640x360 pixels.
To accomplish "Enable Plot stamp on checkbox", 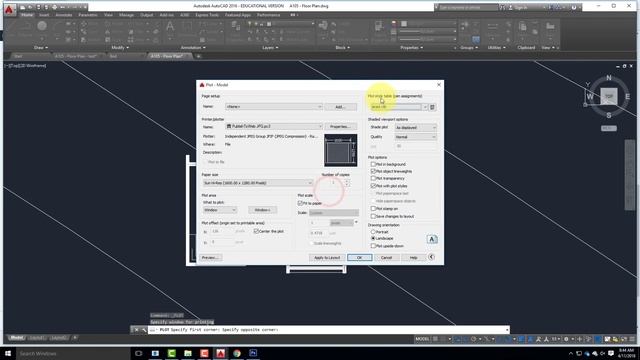I will click(373, 209).
